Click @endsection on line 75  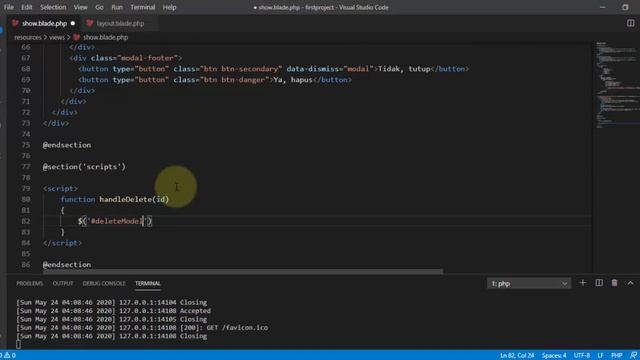pyautogui.click(x=67, y=145)
